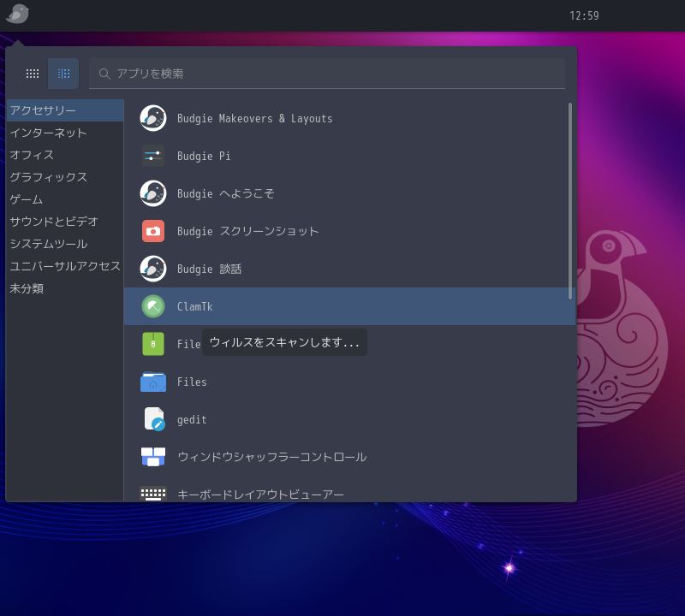Image resolution: width=685 pixels, height=616 pixels.
Task: Open Budgie 談話 via its label
Action: pos(209,269)
